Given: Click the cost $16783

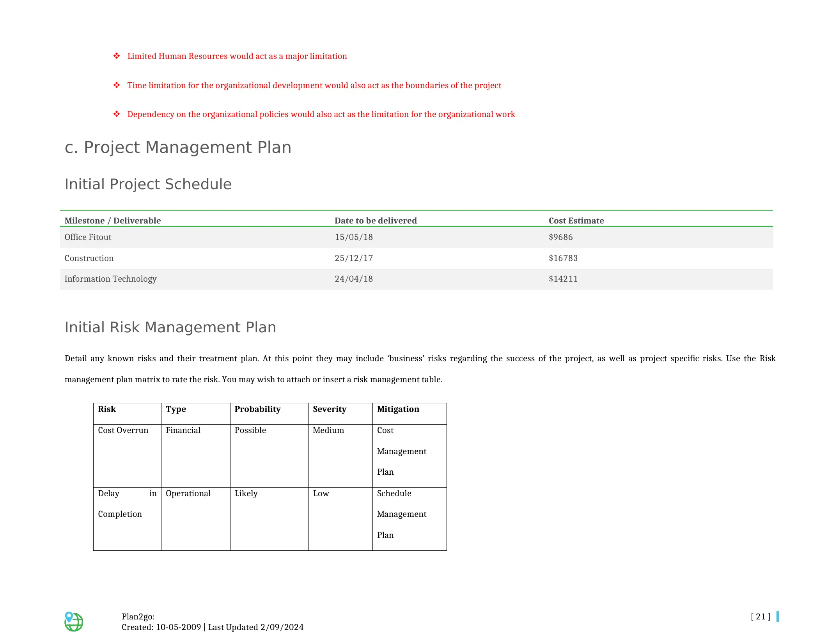Looking at the screenshot, I should 563,258.
